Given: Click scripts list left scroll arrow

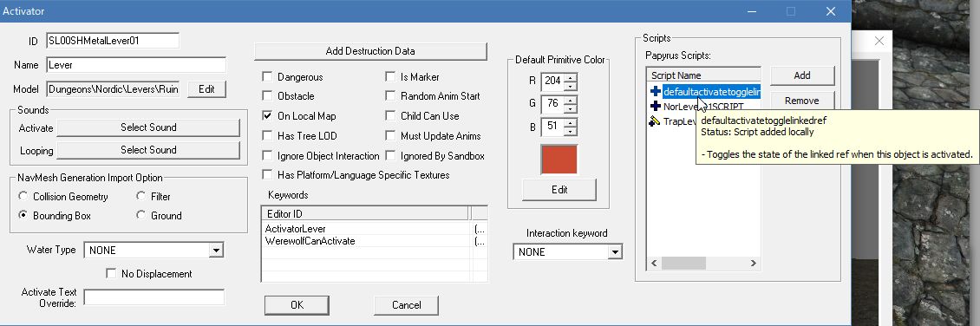Looking at the screenshot, I should click(655, 264).
